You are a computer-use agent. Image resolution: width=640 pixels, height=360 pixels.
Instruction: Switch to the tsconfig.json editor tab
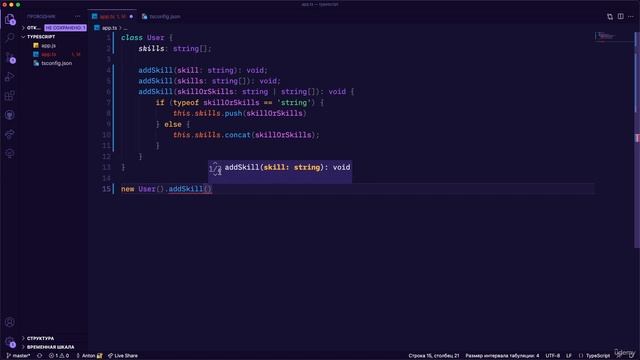point(162,17)
